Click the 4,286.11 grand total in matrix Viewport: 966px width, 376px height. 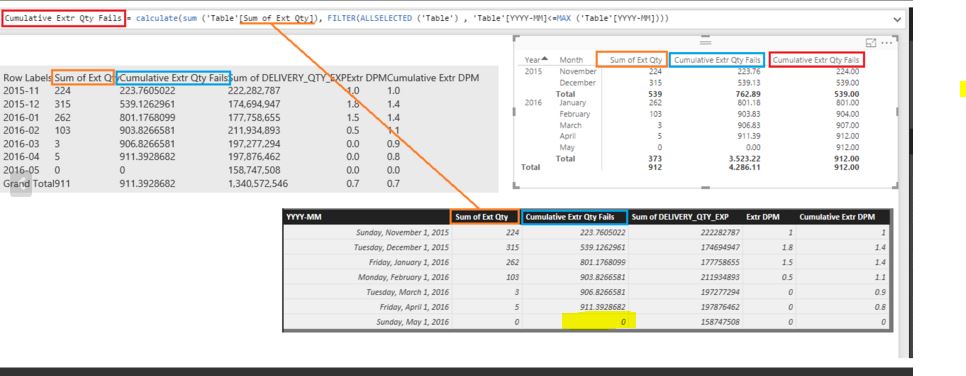coord(745,167)
